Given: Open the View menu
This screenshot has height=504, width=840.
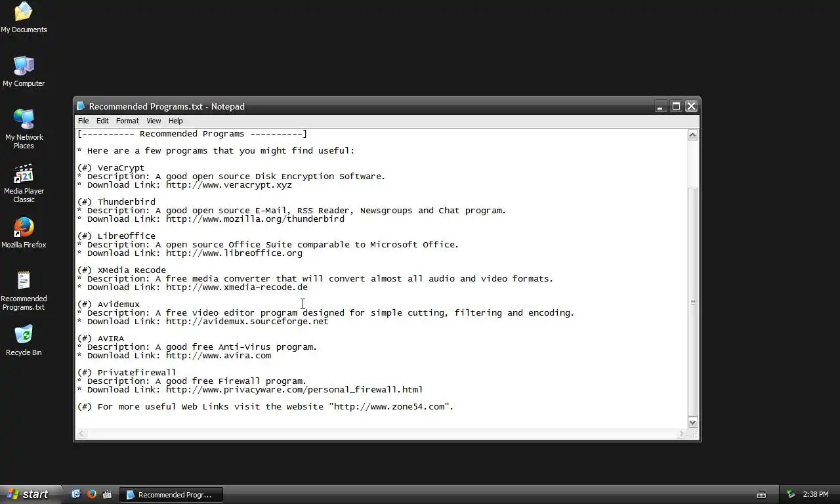Looking at the screenshot, I should click(x=154, y=121).
